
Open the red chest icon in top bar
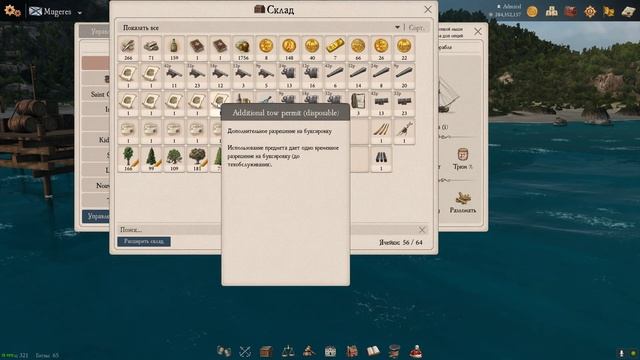571,11
